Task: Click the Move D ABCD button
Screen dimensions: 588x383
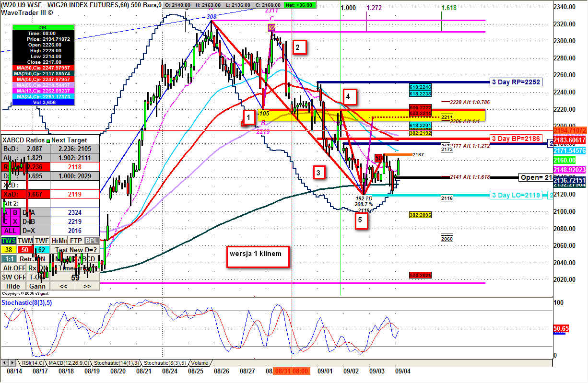Action: 75,258
